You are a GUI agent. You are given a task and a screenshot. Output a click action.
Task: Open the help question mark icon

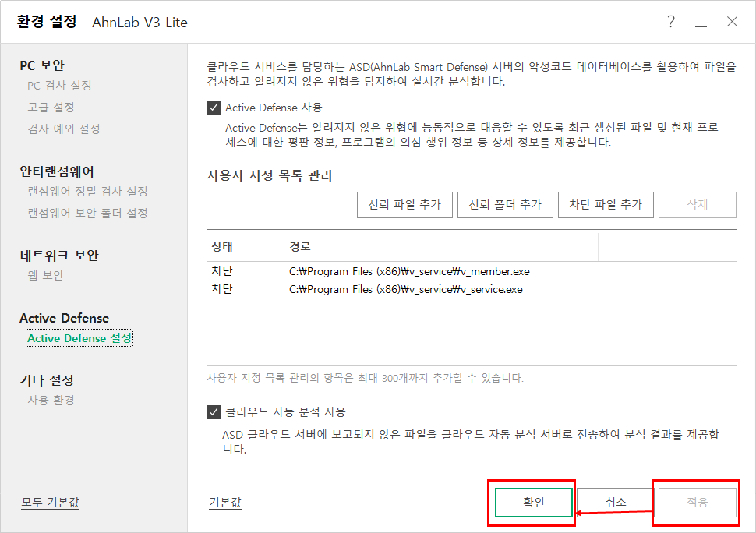[x=671, y=22]
